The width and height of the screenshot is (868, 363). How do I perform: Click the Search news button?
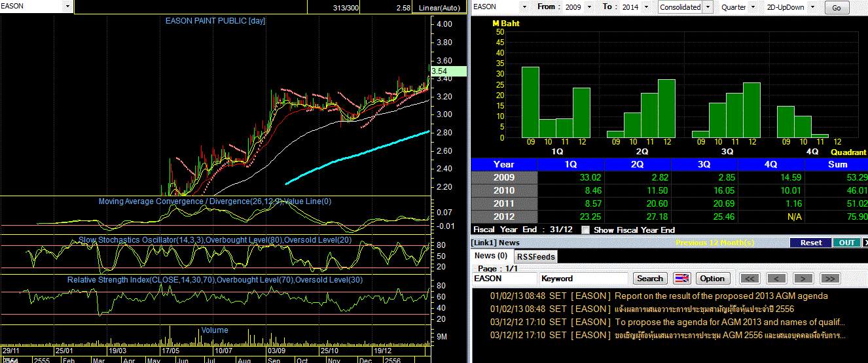(x=650, y=278)
